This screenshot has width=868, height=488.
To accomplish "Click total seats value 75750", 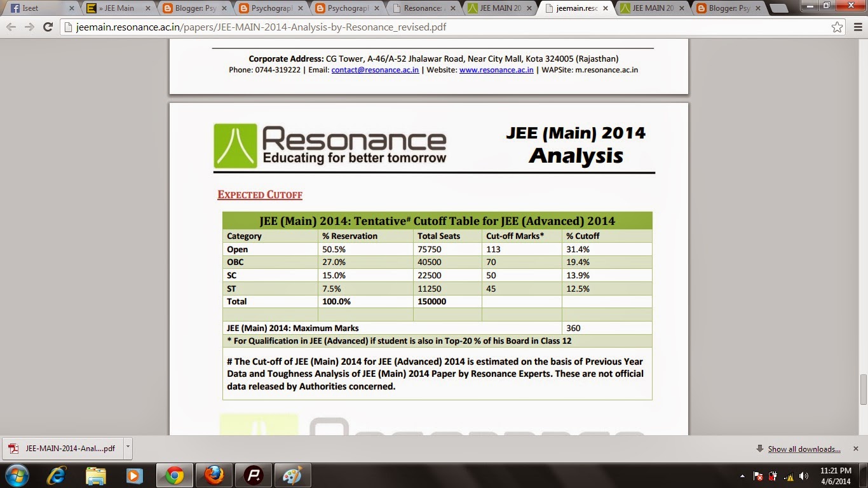I will pos(430,249).
